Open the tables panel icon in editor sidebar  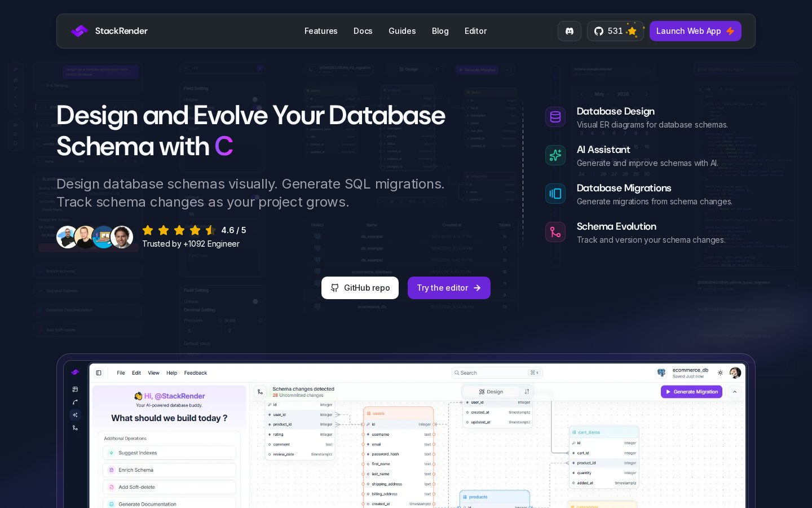[75, 389]
